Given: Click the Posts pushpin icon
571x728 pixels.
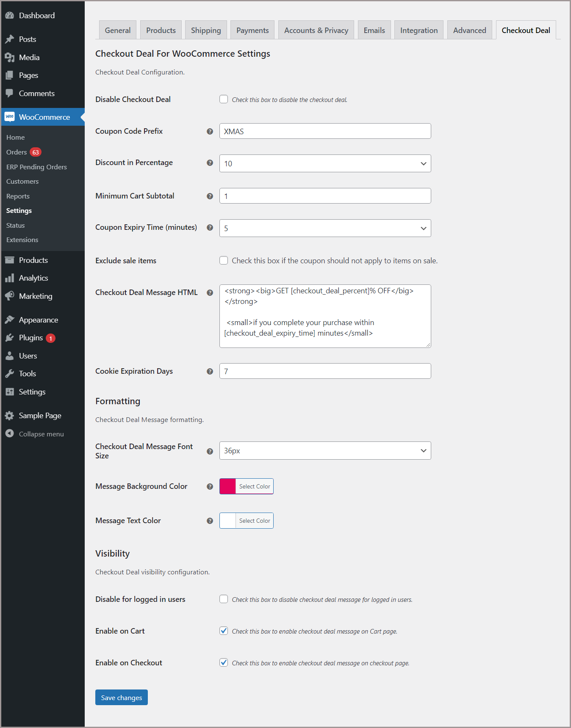Looking at the screenshot, I should [10, 39].
